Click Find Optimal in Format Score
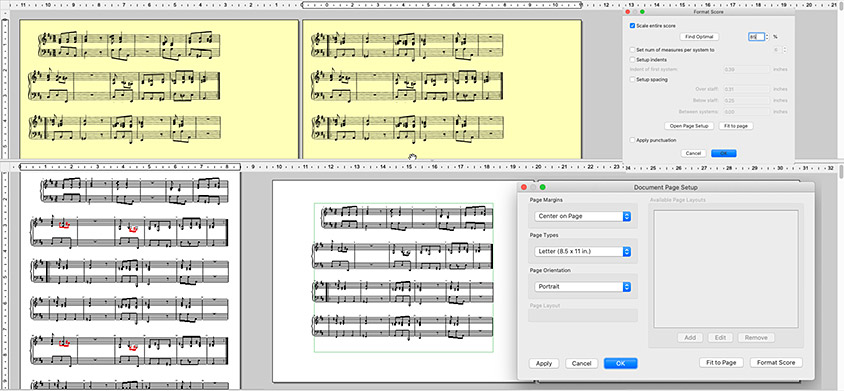The width and height of the screenshot is (844, 391). click(700, 37)
